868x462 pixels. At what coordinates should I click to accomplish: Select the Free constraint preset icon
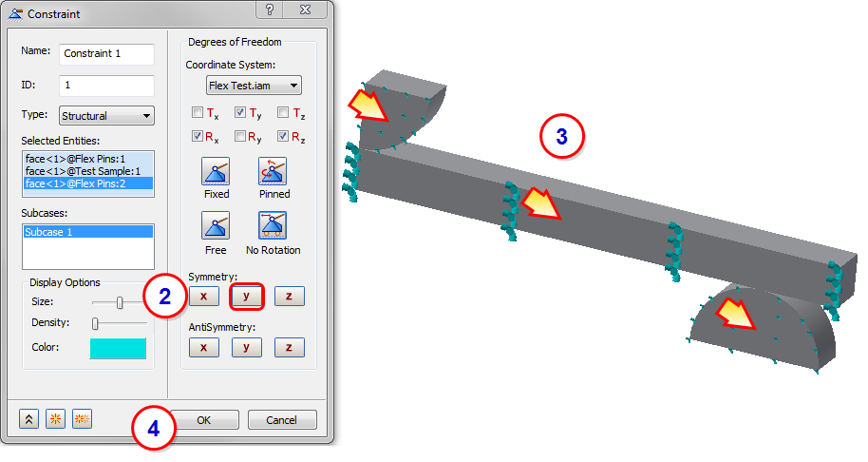click(x=216, y=225)
